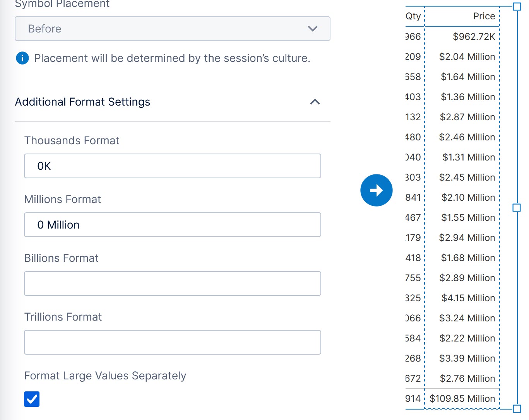Viewport: 529px width, 420px height.
Task: Click inside the Thousands Format field
Action: pyautogui.click(x=172, y=166)
